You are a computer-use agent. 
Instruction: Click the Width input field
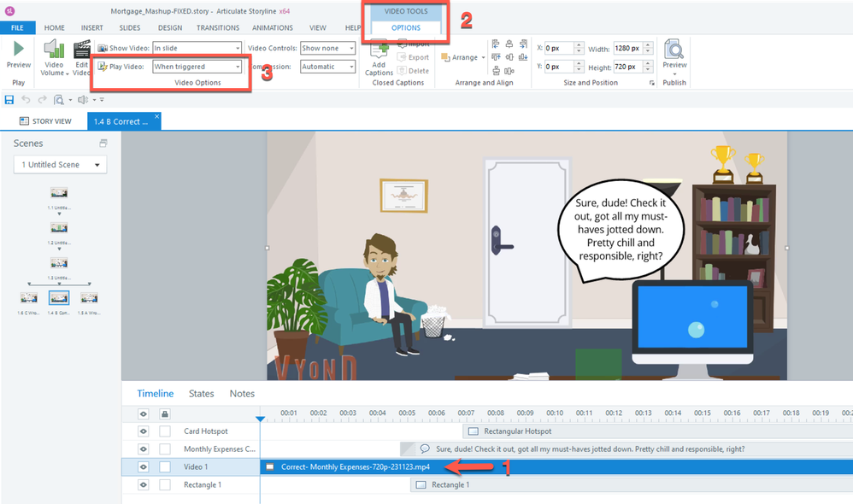coord(631,49)
